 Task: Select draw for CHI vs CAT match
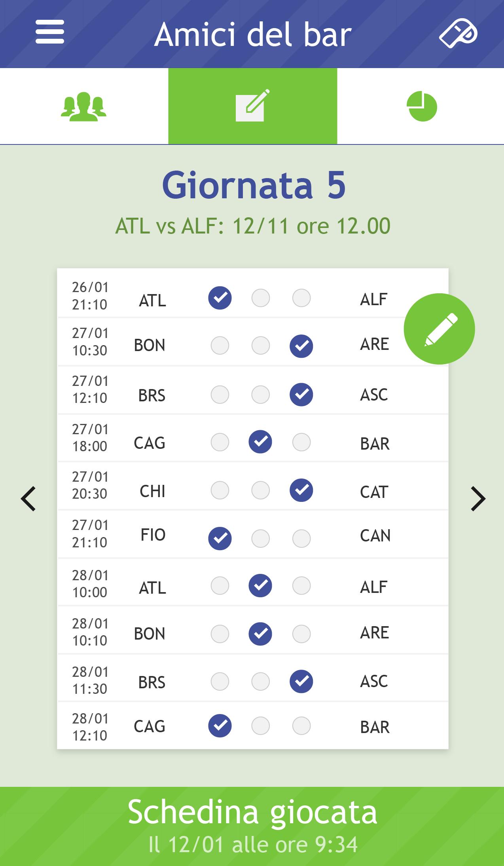(x=260, y=490)
